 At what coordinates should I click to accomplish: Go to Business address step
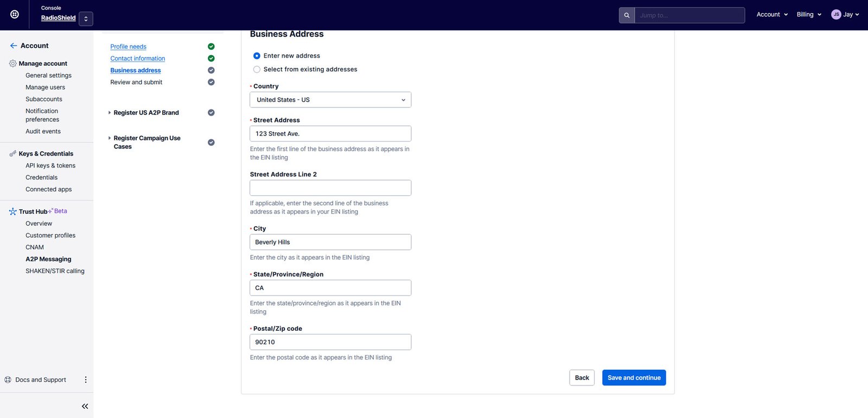pyautogui.click(x=135, y=70)
